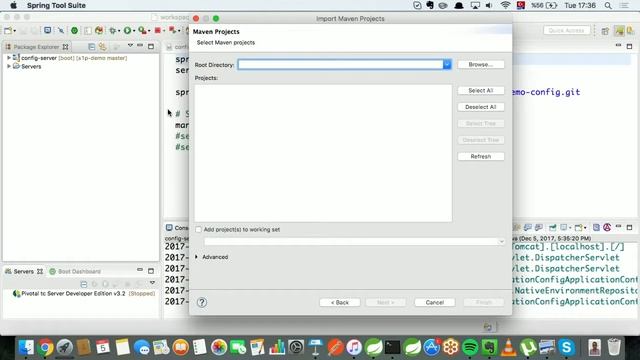Screen dimensions: 640x360
Task: Focus the Root Directory input field
Action: tap(341, 64)
